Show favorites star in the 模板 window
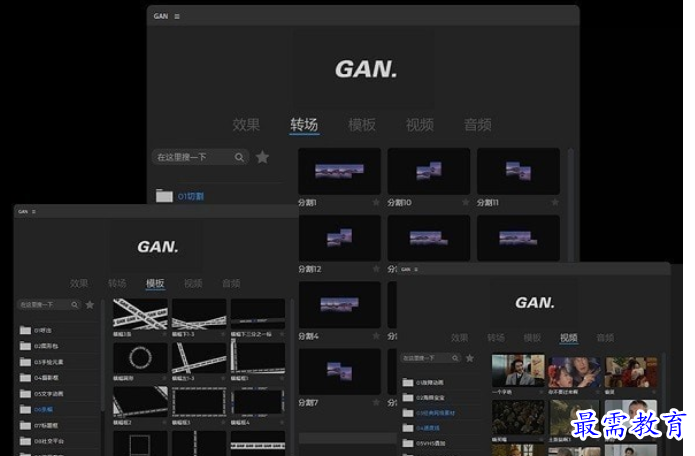Screen dimensions: 695x456 [90, 305]
